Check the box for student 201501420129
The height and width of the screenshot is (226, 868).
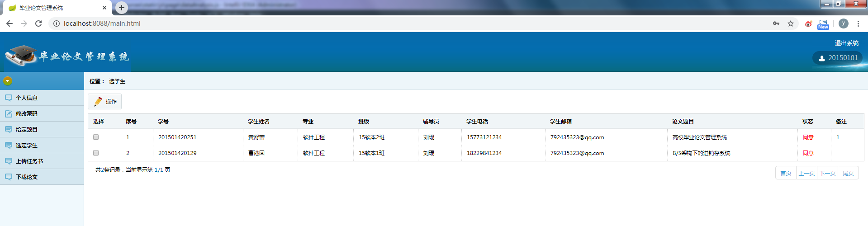point(96,153)
